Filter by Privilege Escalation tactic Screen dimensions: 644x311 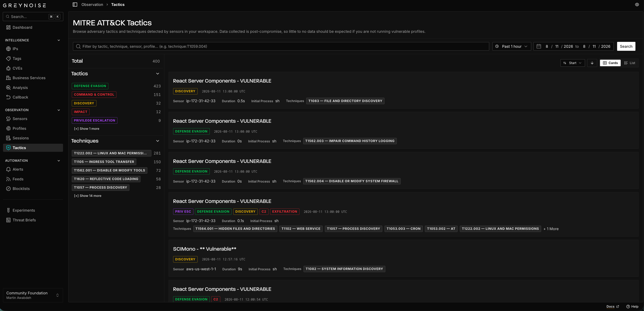coord(94,121)
